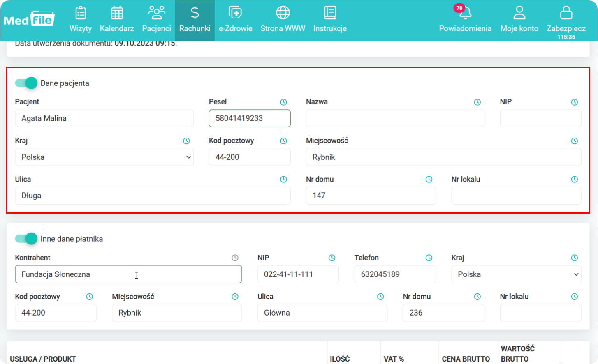Open the Wizyty section
Screen dimensions: 598x364
point(81,20)
